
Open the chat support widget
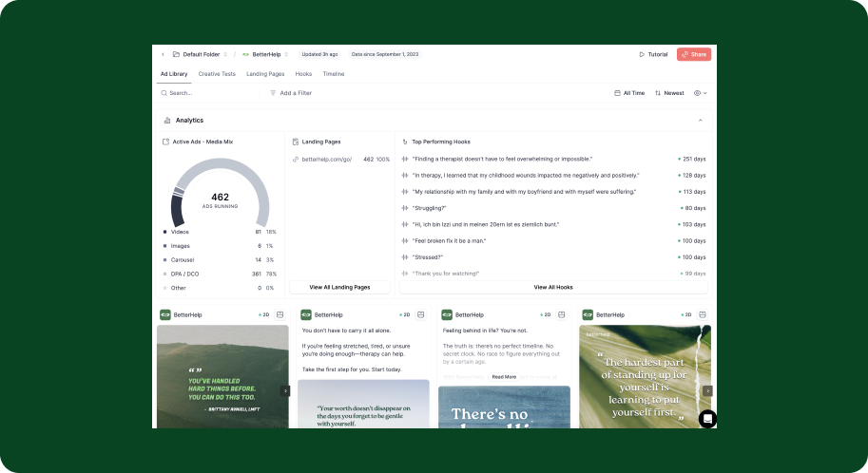pyautogui.click(x=707, y=419)
